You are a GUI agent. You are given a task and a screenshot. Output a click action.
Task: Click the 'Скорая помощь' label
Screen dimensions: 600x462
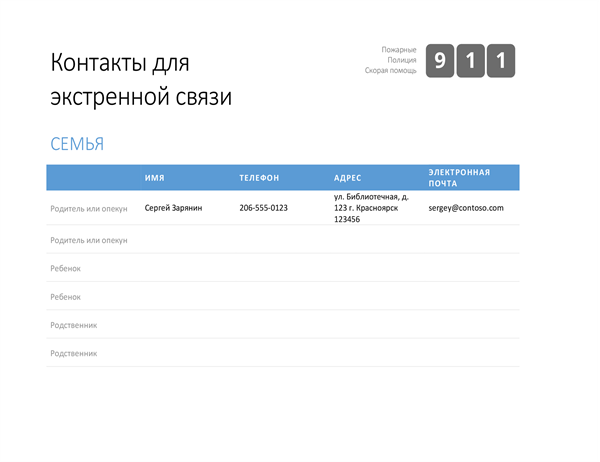pyautogui.click(x=390, y=70)
